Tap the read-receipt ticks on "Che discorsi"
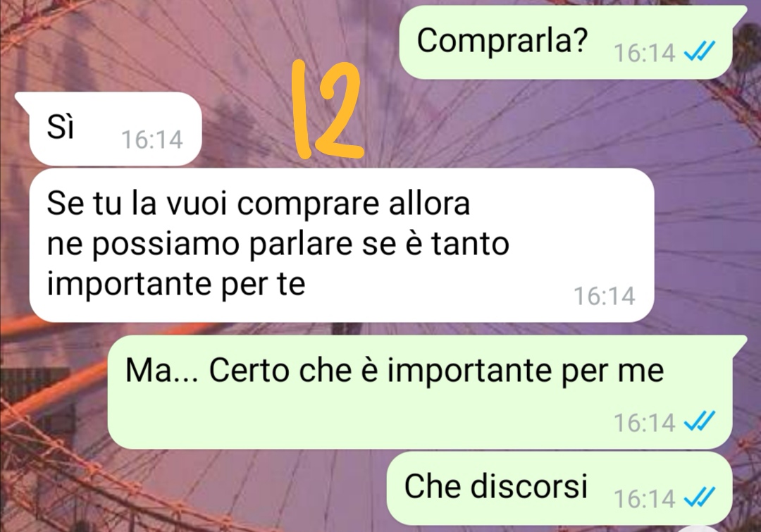 pos(700,497)
